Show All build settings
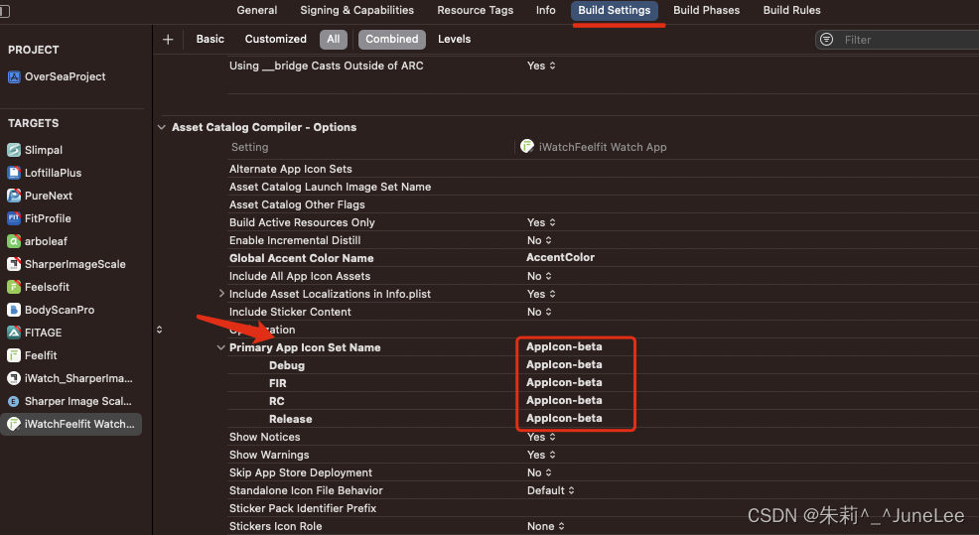Image resolution: width=980 pixels, height=535 pixels. click(334, 40)
